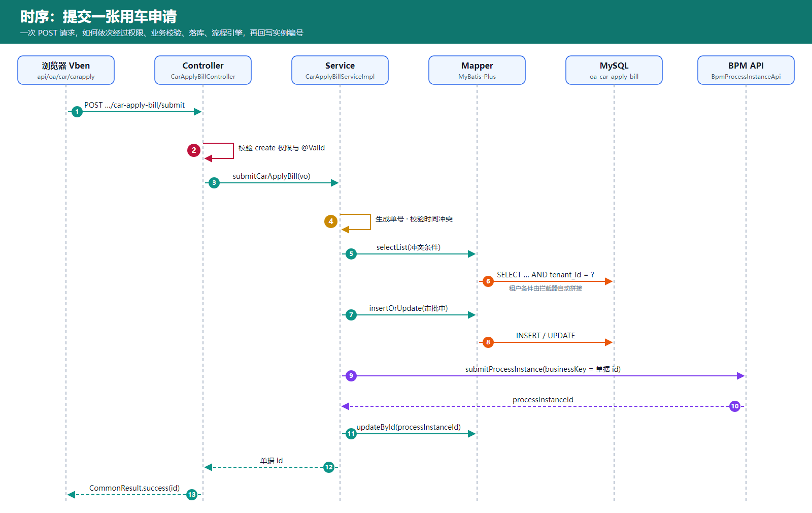
Task: Click the POST .../car-apply-bill/submit message label
Action: coord(134,105)
